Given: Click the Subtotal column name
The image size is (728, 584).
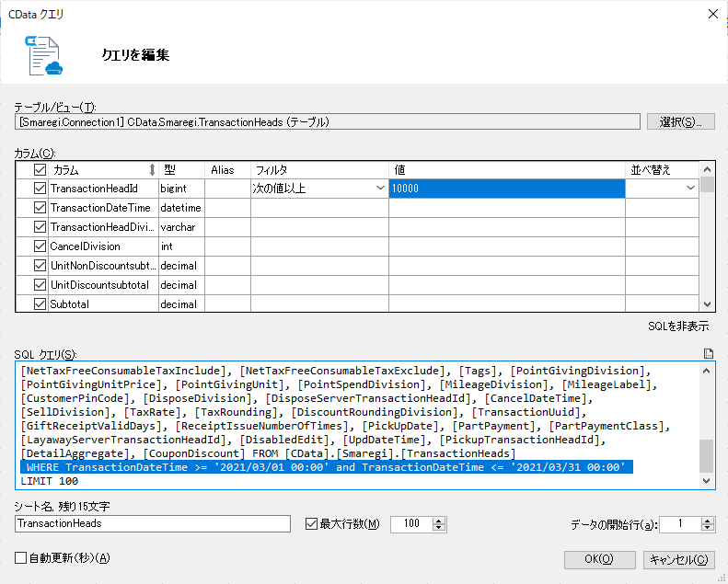Looking at the screenshot, I should tap(70, 304).
